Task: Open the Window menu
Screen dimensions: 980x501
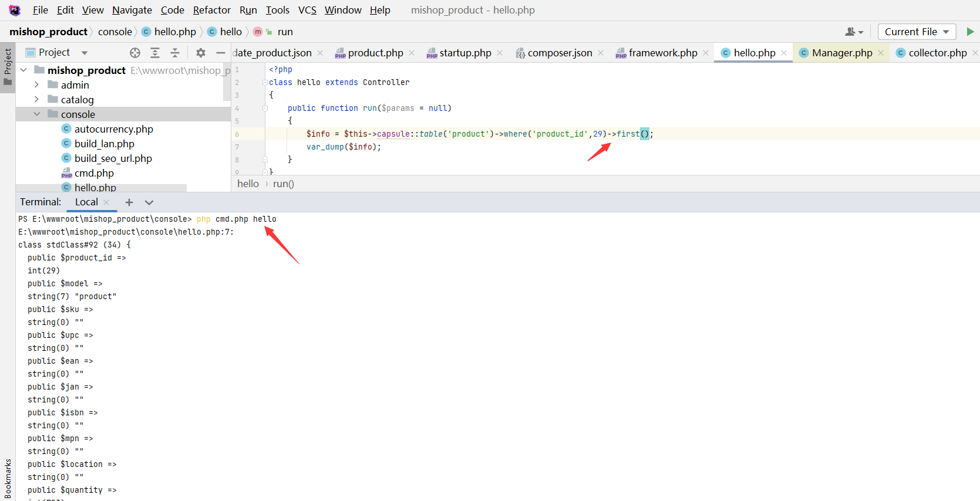Action: click(343, 10)
